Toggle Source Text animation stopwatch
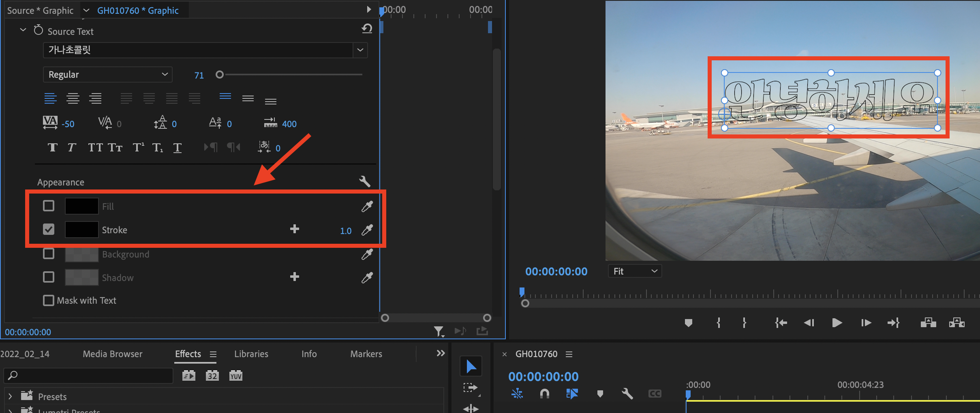This screenshot has width=980, height=413. [x=39, y=30]
